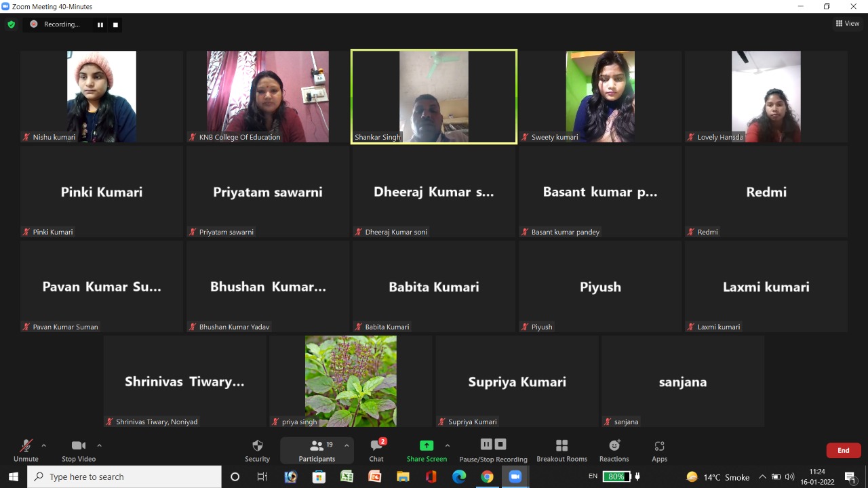Open the Participants panel
Screen dimensions: 868x488
(x=317, y=450)
